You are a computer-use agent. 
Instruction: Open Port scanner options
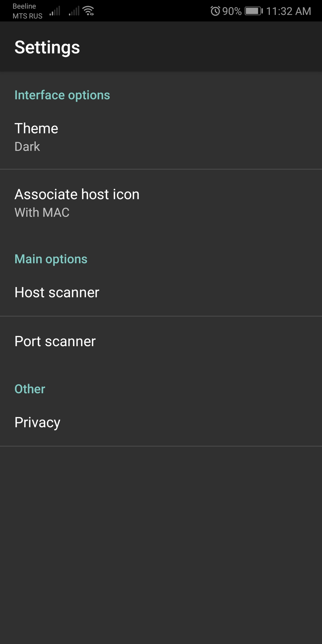[x=161, y=341]
